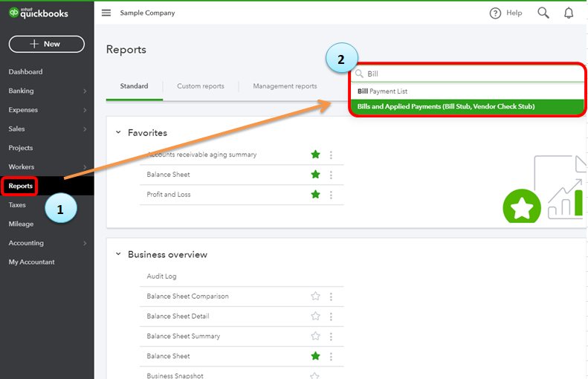Open the hamburger navigation menu
Viewport: 588px width, 379px height.
click(x=106, y=13)
